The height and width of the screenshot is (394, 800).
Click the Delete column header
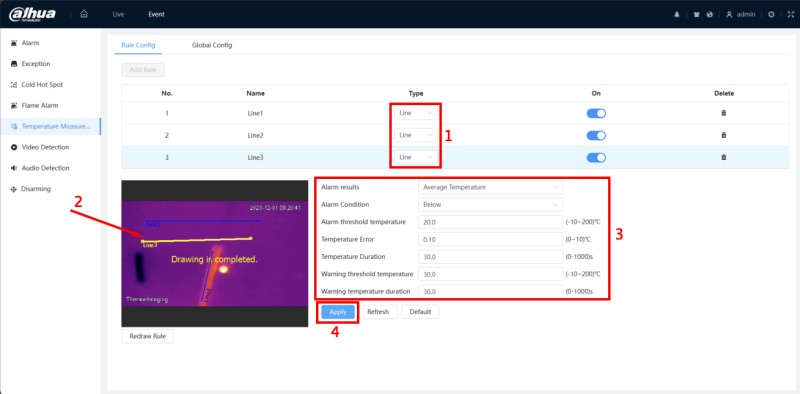(x=724, y=93)
